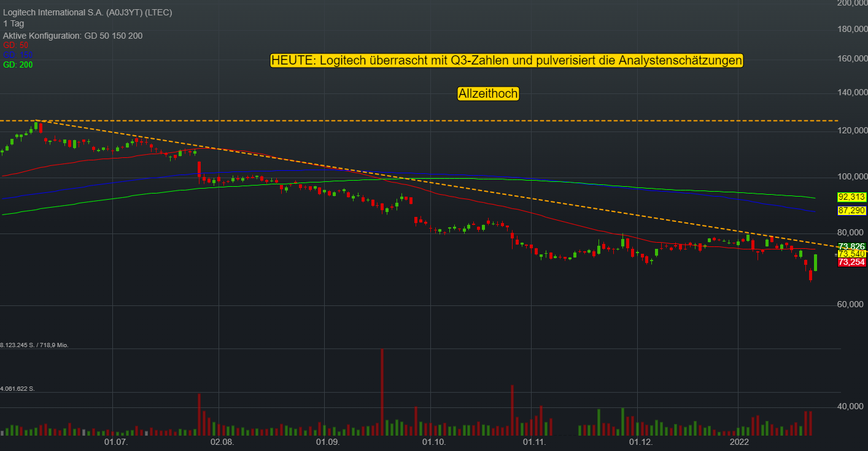868x451 pixels.
Task: Click the tallest red volume bar in mid-September
Action: (x=382, y=392)
